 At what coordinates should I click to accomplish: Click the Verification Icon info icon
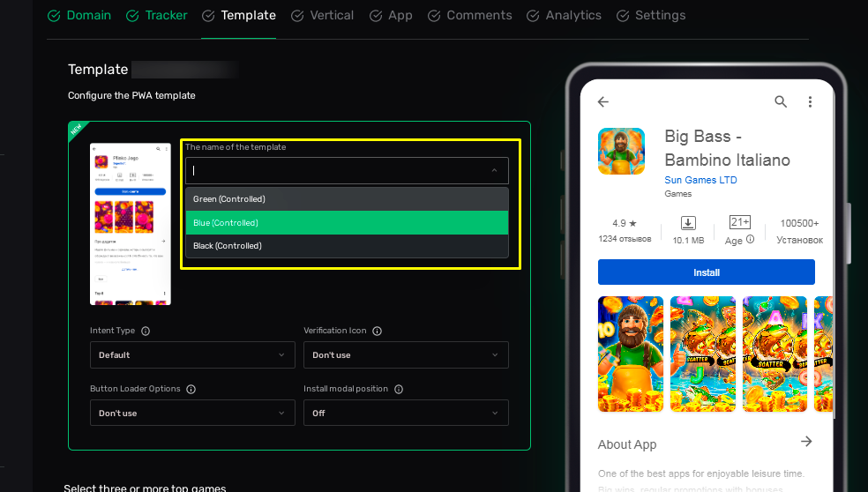[377, 332]
